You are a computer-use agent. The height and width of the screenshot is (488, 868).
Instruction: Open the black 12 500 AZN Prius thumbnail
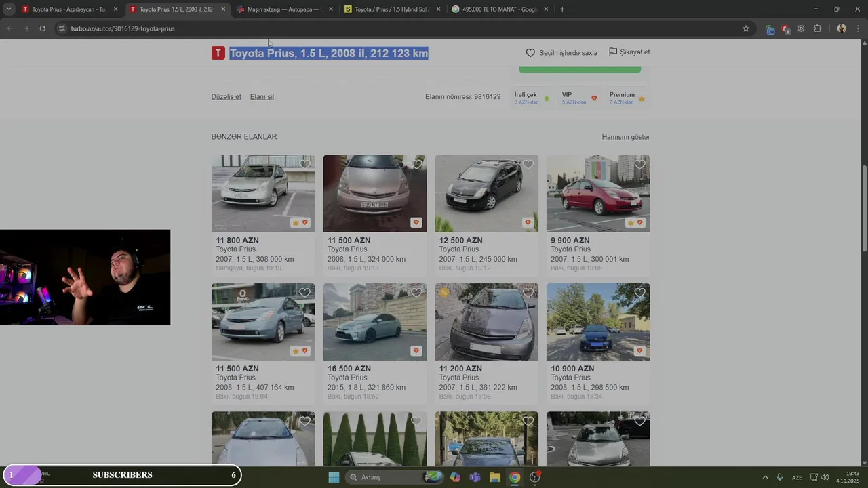tap(486, 193)
